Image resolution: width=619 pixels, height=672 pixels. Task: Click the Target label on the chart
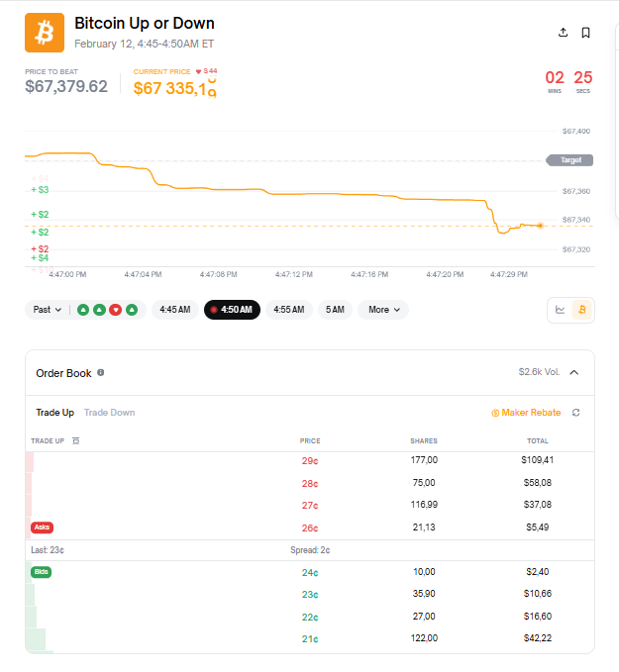click(x=569, y=160)
